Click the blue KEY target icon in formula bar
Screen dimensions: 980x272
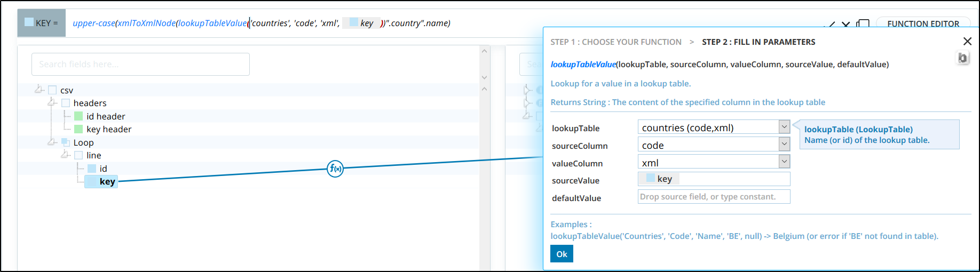pos(29,22)
